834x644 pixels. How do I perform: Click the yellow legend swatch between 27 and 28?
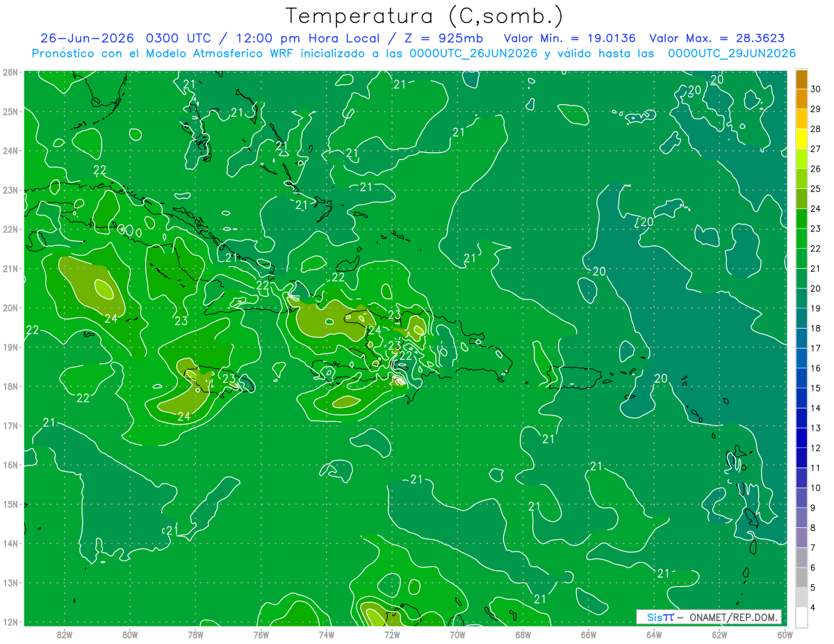pyautogui.click(x=801, y=139)
